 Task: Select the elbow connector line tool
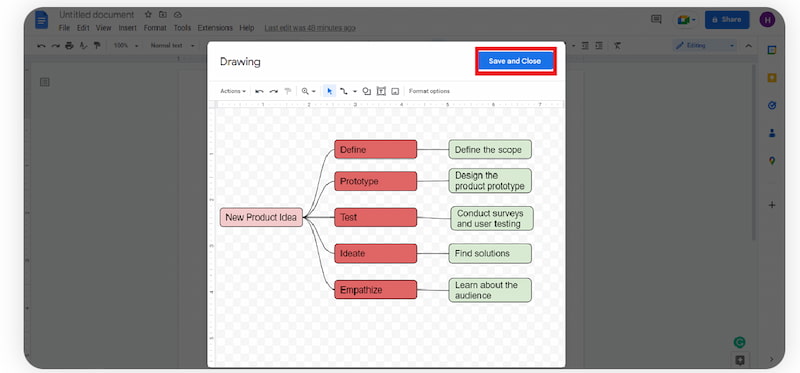(344, 91)
